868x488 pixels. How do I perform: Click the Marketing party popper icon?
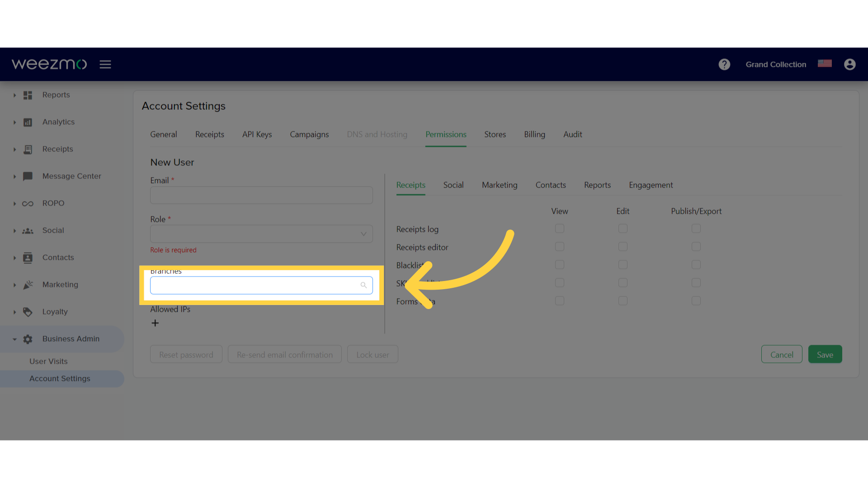(x=28, y=285)
